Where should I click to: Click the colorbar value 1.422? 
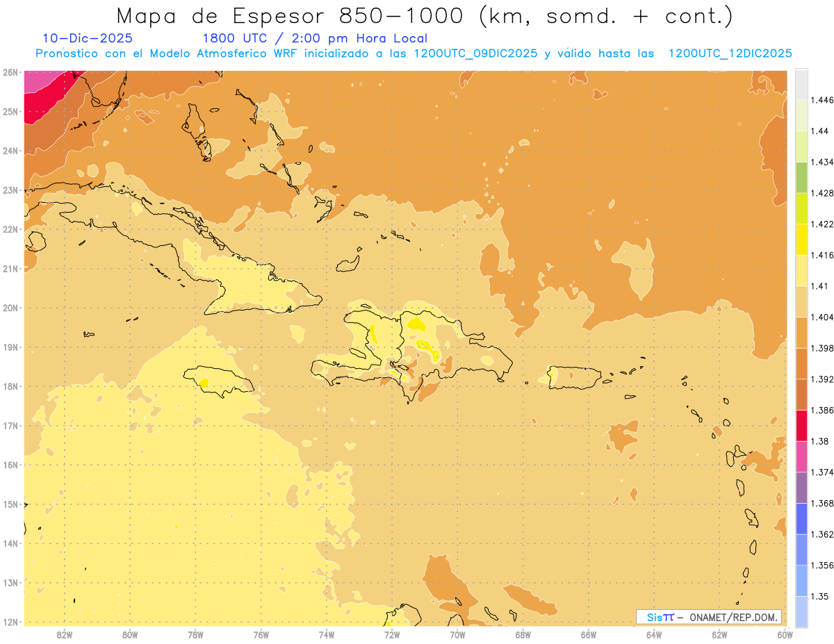[822, 224]
